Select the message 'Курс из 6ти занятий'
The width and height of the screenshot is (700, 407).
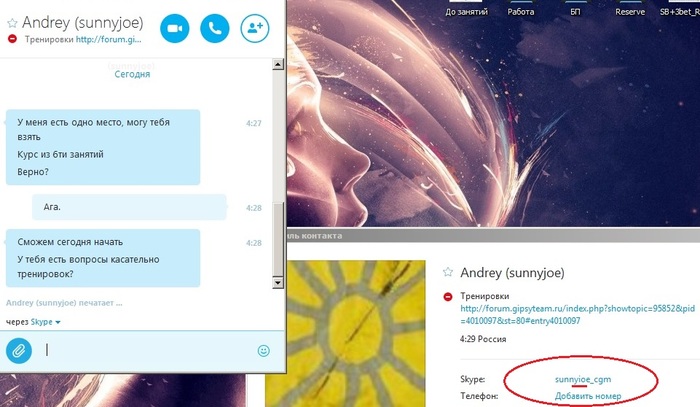pos(60,154)
